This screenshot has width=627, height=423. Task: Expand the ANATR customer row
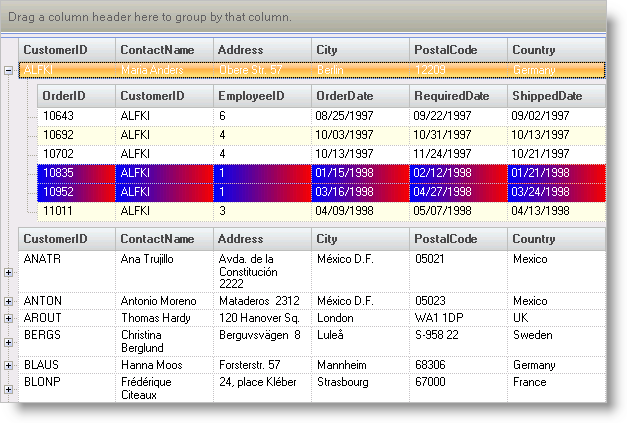[x=9, y=271]
